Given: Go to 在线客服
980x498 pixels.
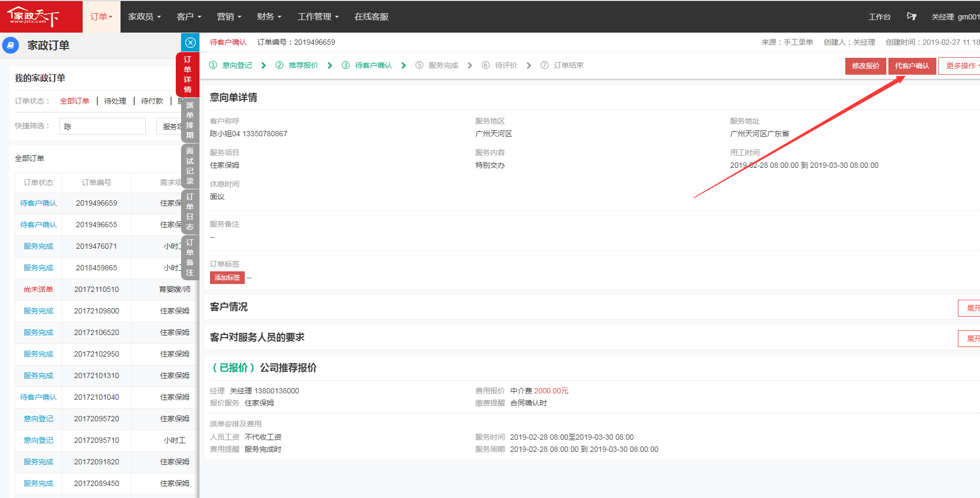Looking at the screenshot, I should click(x=372, y=16).
